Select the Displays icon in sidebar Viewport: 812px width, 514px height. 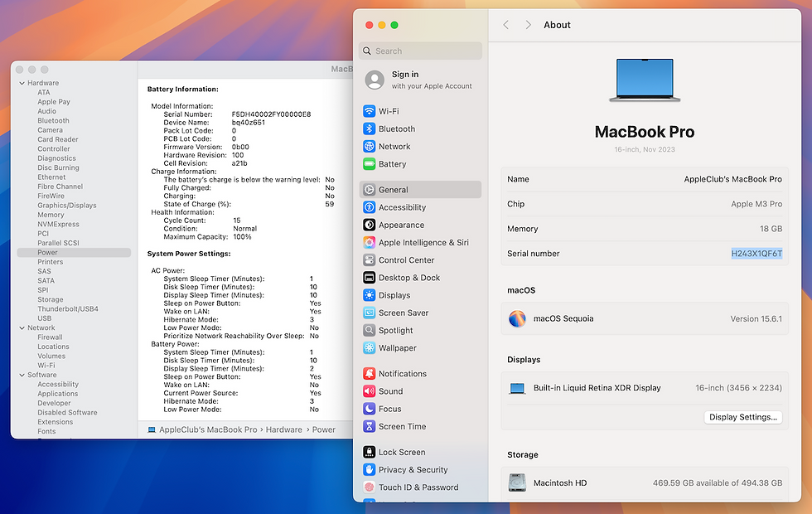[369, 295]
